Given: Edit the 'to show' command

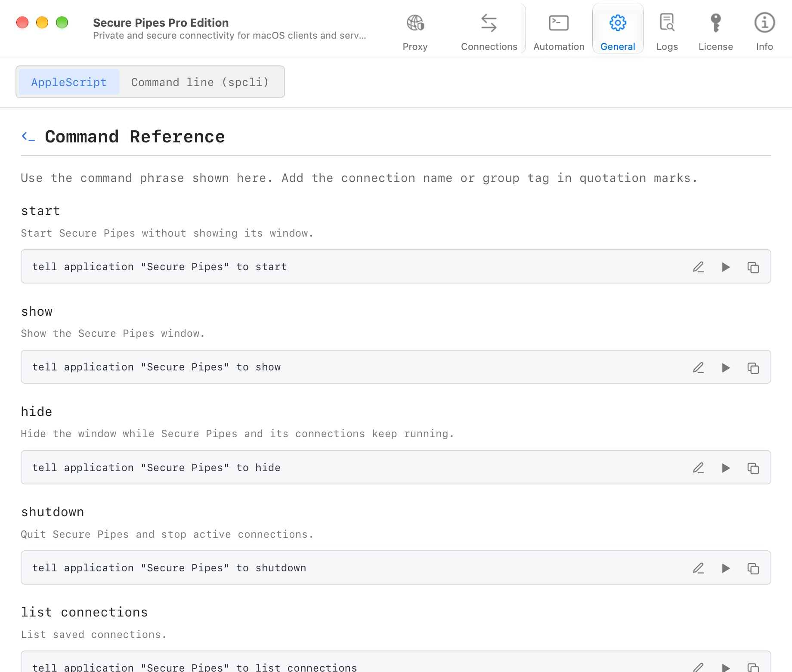Looking at the screenshot, I should tap(698, 367).
